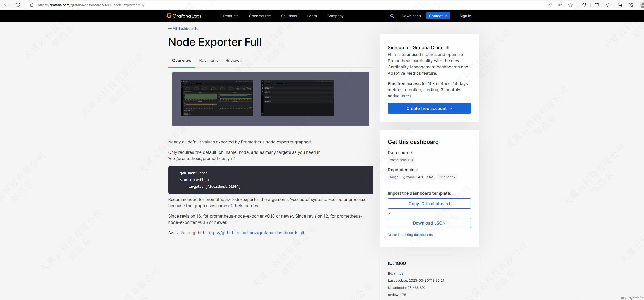The image size is (644, 300).
Task: Click the Stat dependency tag
Action: tap(430, 177)
